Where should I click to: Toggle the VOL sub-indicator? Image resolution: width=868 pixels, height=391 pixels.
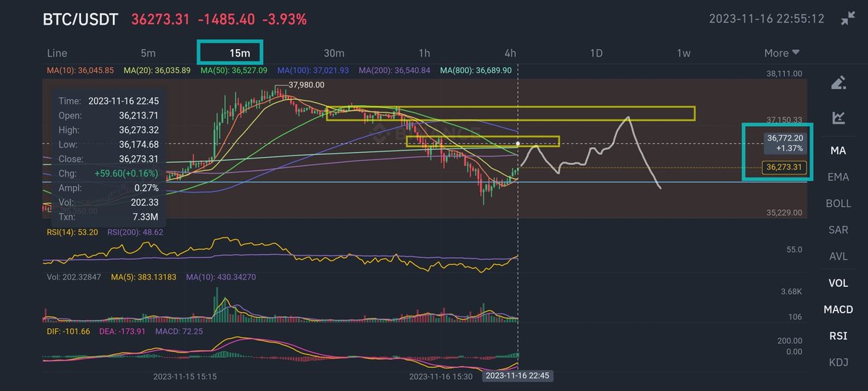pos(838,283)
